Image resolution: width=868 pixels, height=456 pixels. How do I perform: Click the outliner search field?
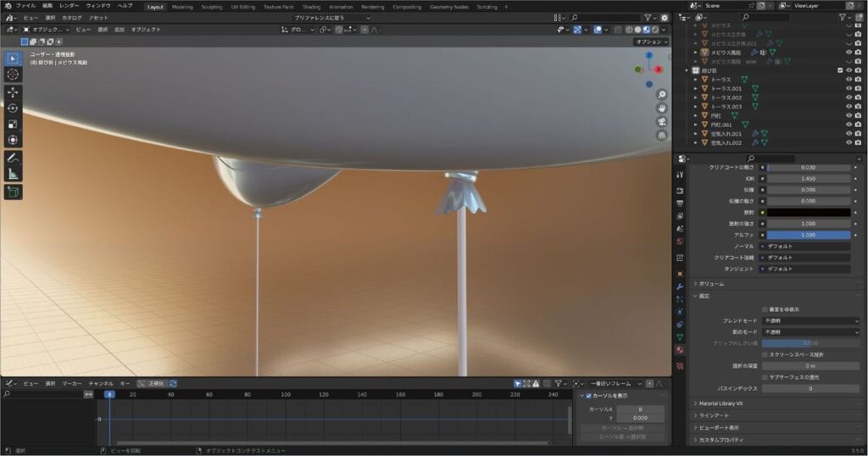click(x=765, y=18)
